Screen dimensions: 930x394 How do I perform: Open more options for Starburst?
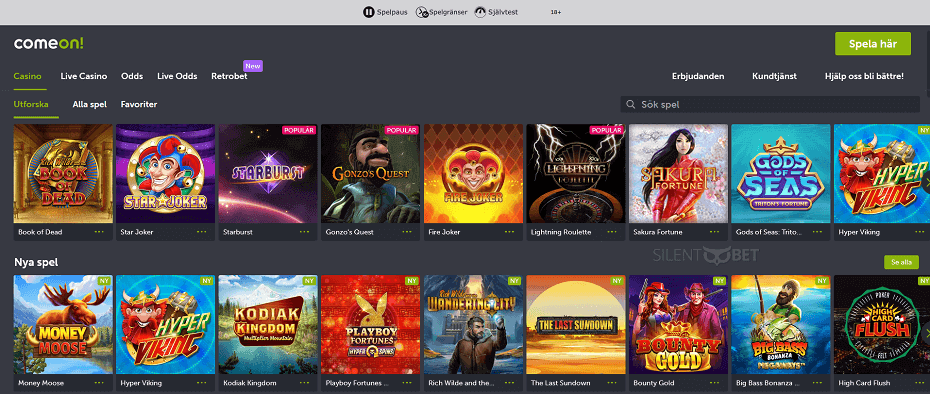(x=304, y=232)
